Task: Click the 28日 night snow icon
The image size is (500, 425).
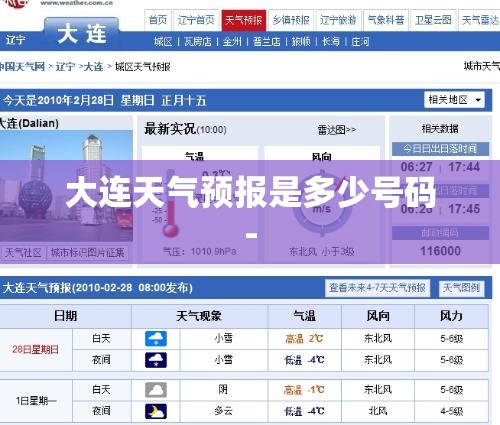Action: 156,360
